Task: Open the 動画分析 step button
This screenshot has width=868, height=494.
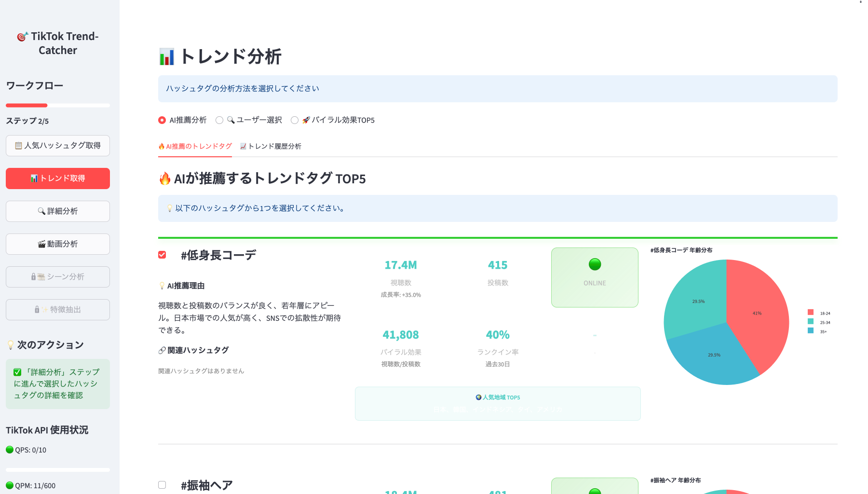Action: [x=57, y=244]
